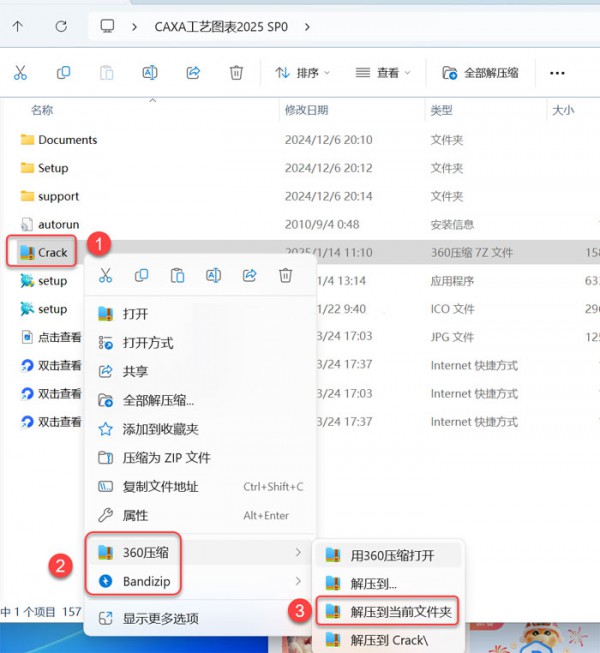This screenshot has height=653, width=600.
Task: Refresh the current folder
Action: tap(61, 27)
